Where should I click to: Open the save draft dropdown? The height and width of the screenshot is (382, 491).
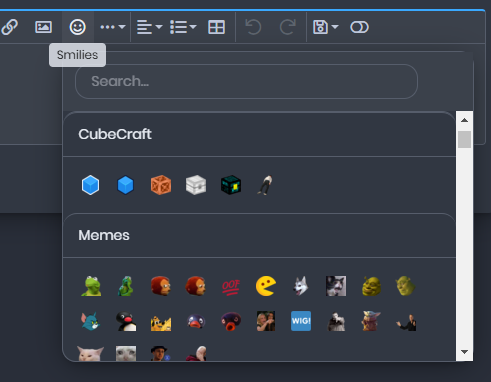point(326,27)
